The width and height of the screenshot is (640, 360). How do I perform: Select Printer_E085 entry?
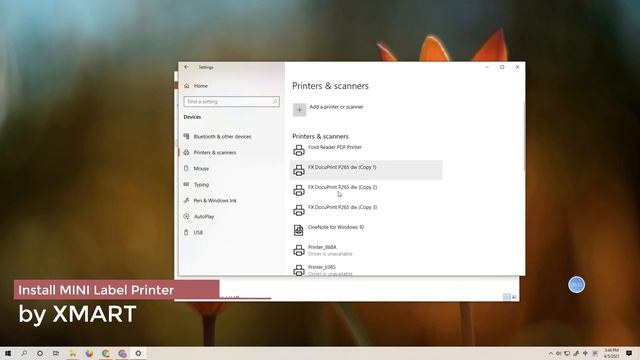pyautogui.click(x=366, y=270)
